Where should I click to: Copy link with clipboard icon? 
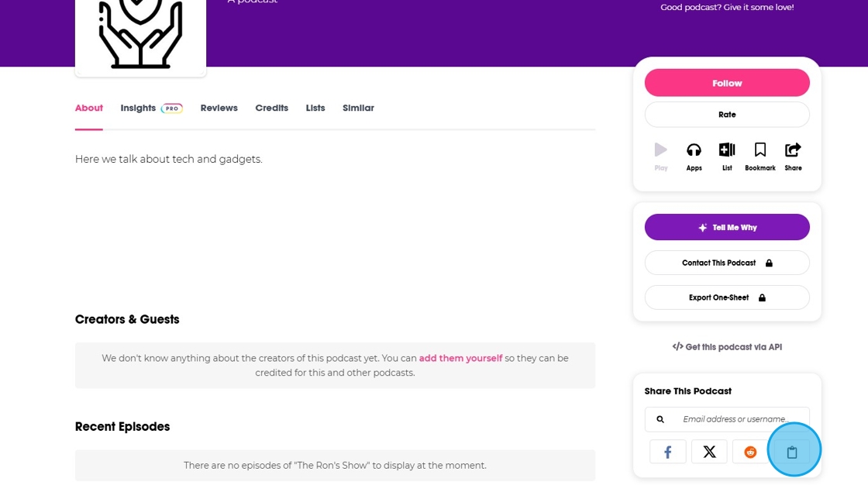click(x=792, y=452)
